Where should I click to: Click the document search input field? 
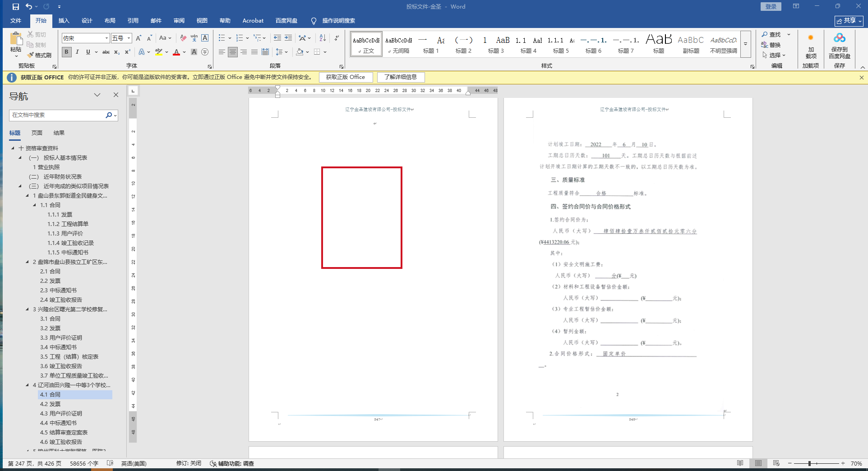click(58, 115)
